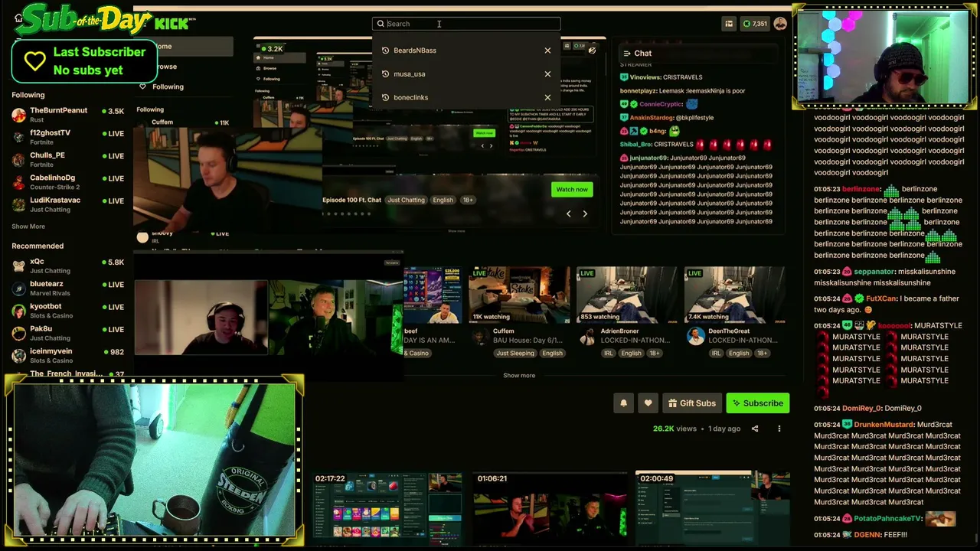Click the magnifier icon in the search bar
The image size is (980, 551).
[381, 24]
